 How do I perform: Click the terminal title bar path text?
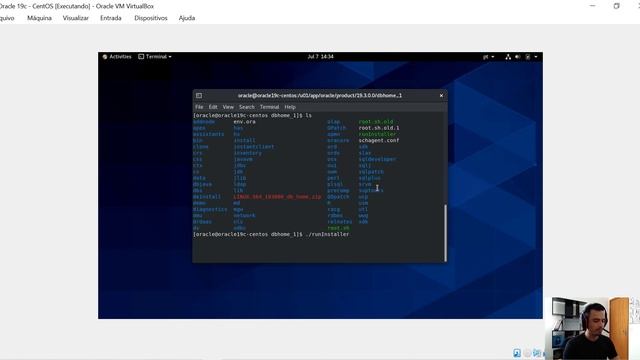[x=320, y=96]
